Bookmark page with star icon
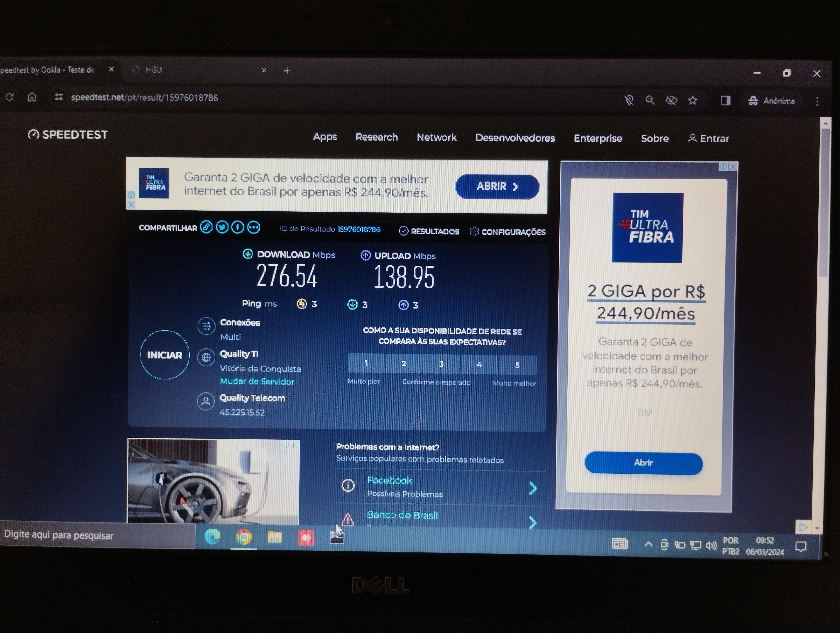Viewport: 840px width, 633px height. (693, 100)
